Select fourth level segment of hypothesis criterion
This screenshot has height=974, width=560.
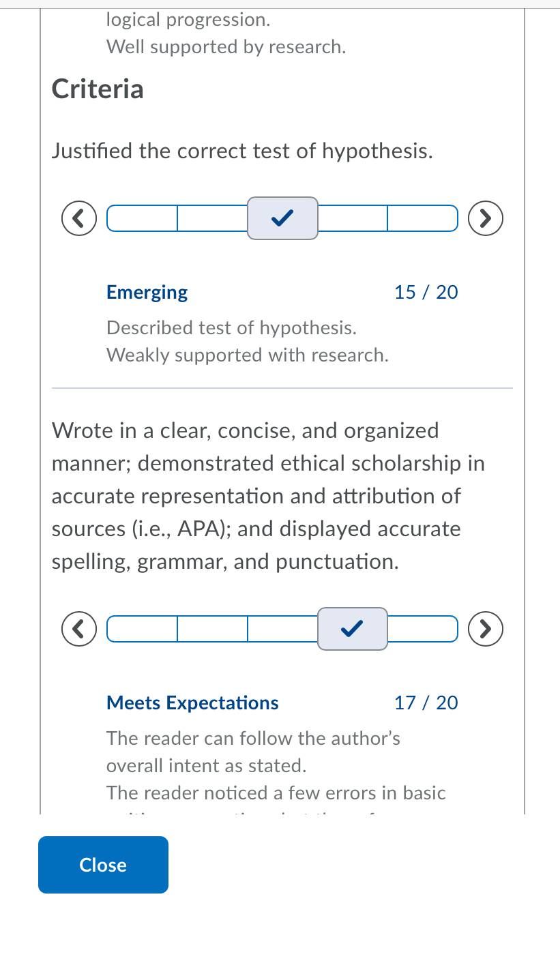353,218
